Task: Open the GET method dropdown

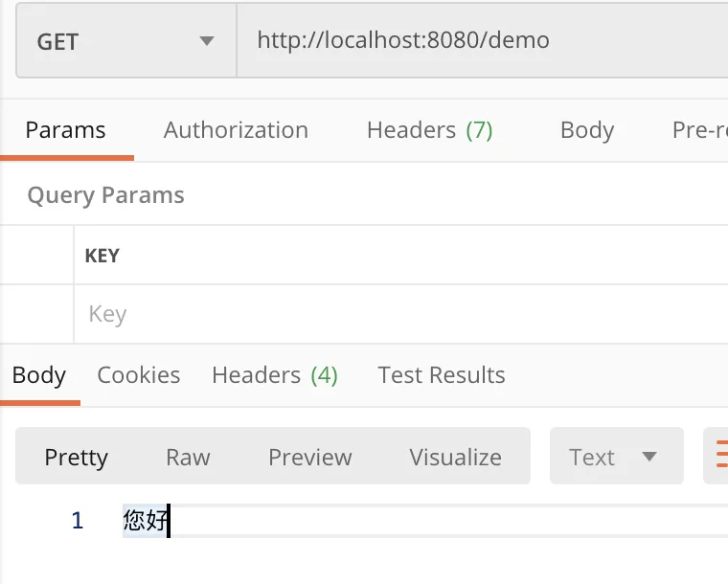Action: pyautogui.click(x=125, y=42)
